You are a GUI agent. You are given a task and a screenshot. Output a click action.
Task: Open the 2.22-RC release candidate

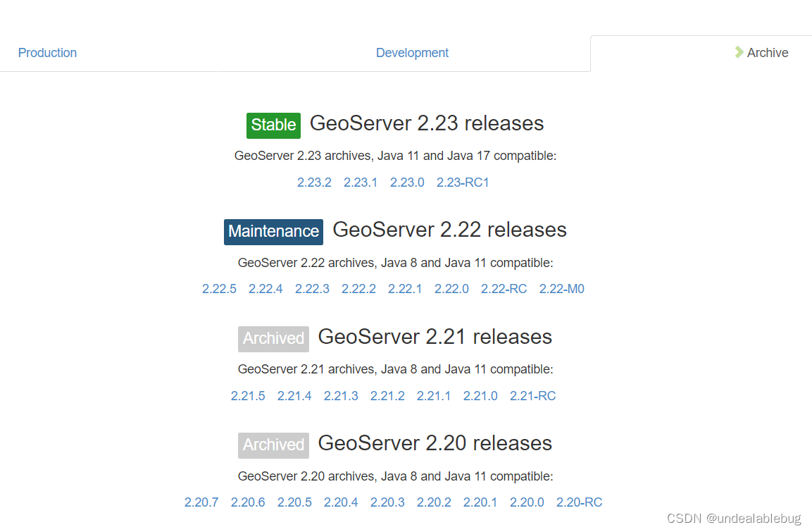[x=504, y=289]
